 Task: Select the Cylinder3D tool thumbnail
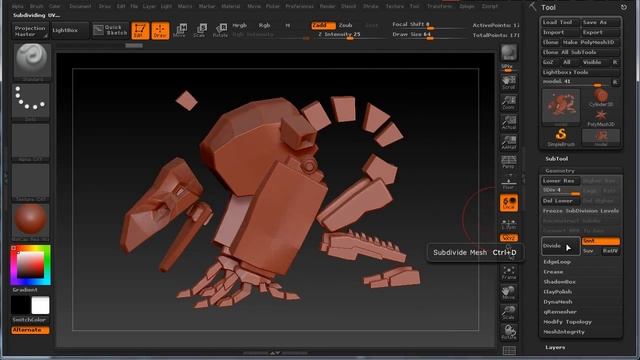[x=601, y=98]
